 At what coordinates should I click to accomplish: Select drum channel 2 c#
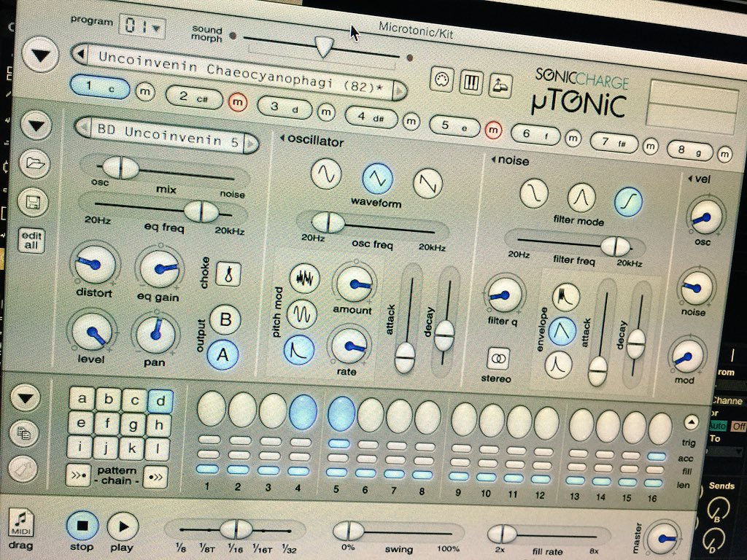click(x=194, y=98)
